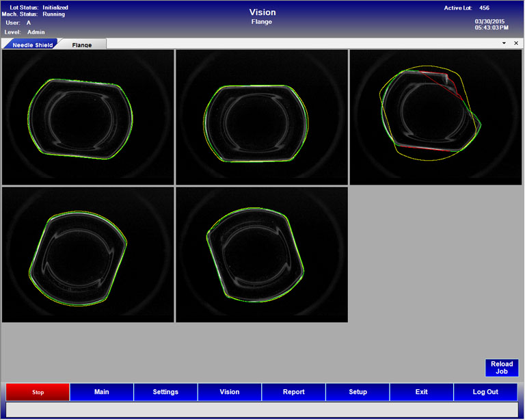Close the current vision tab panel
Image resolution: width=525 pixels, height=420 pixels.
coord(516,43)
